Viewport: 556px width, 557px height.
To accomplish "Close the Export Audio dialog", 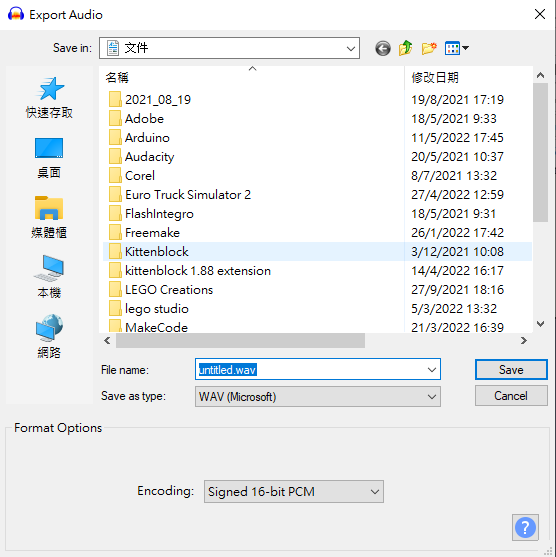I will [x=540, y=15].
